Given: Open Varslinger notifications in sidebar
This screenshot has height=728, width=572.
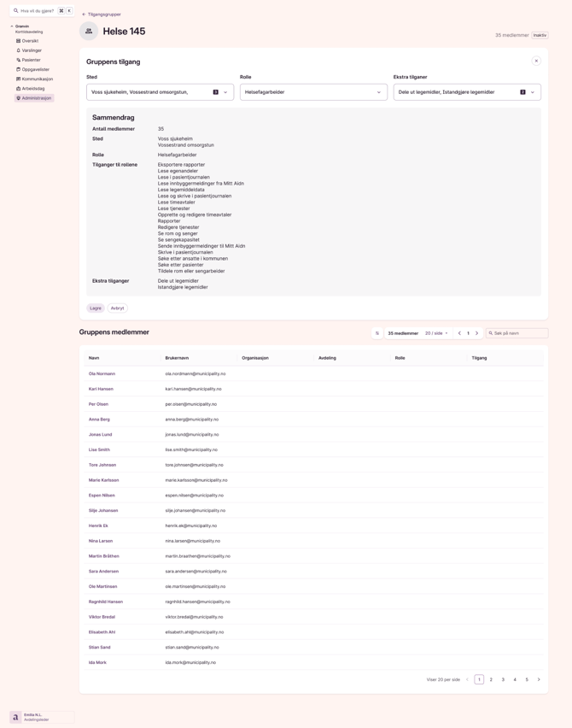Looking at the screenshot, I should coord(31,50).
